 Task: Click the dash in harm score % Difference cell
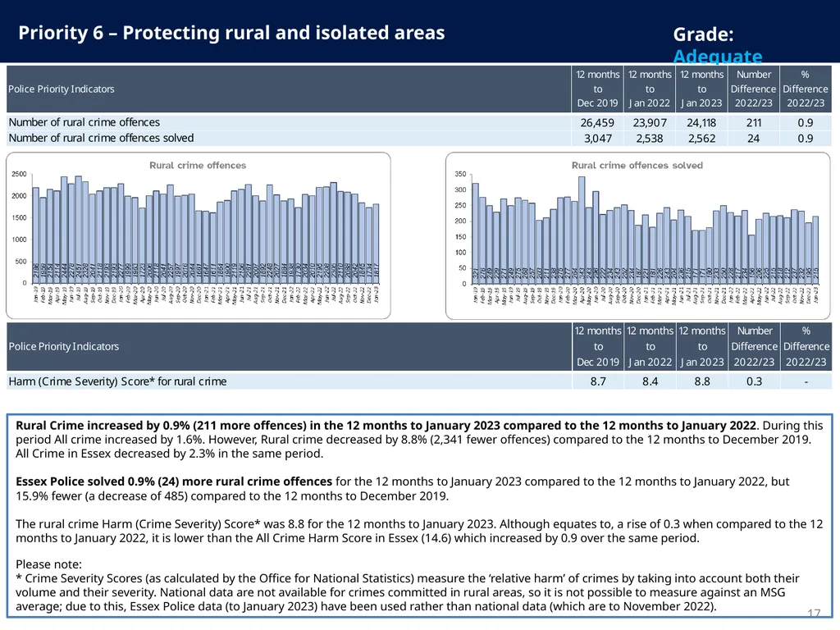pyautogui.click(x=806, y=382)
